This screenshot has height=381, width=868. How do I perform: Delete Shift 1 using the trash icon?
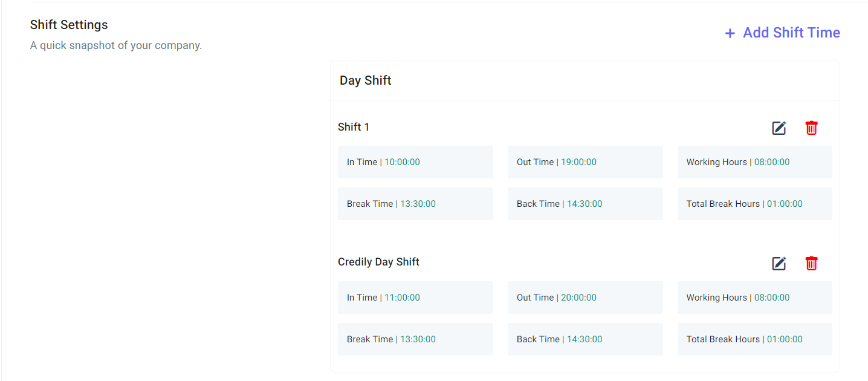(811, 128)
